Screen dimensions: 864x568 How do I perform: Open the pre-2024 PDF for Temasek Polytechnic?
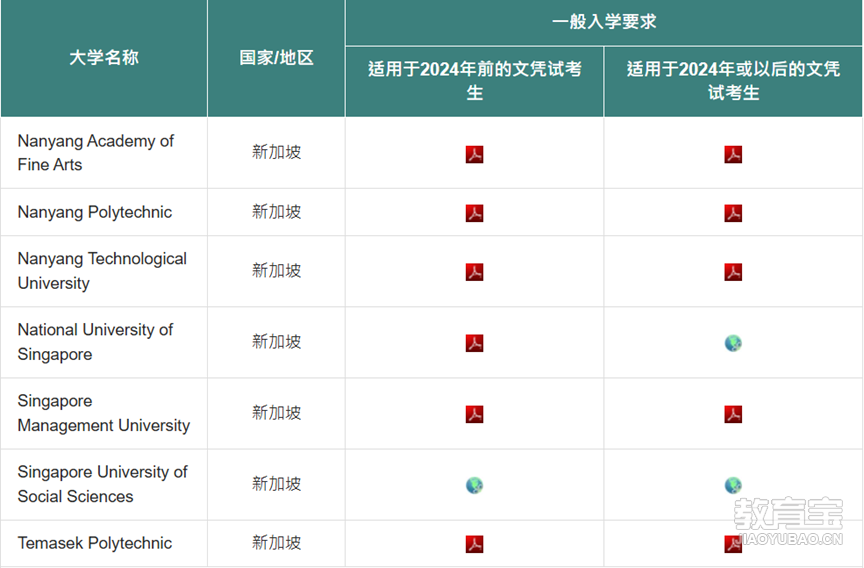click(474, 544)
